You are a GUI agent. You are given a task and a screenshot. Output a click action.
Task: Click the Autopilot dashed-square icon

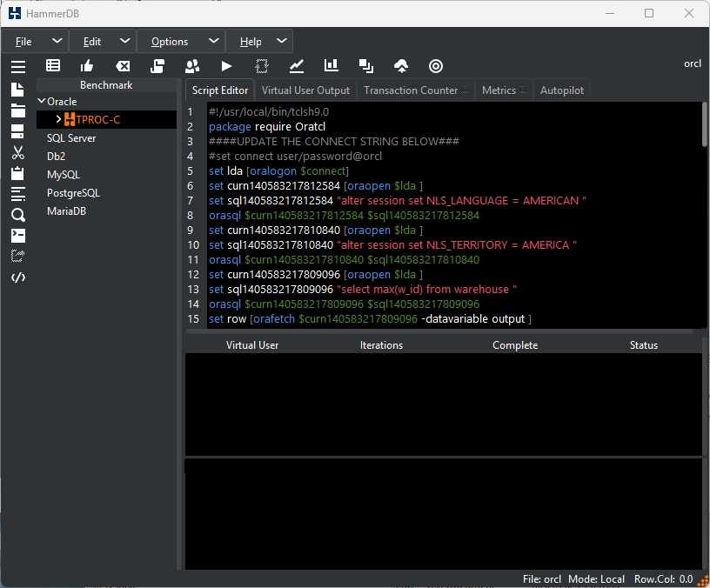pos(262,66)
